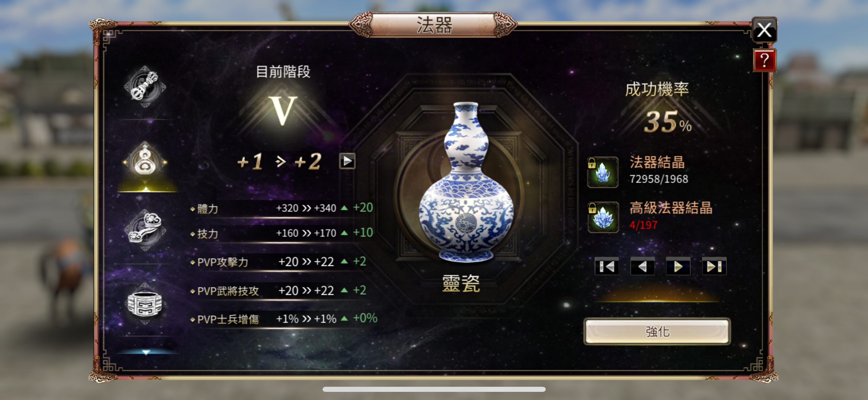This screenshot has width=868, height=400.
Task: Select the 體力 stat row
Action: pos(283,208)
